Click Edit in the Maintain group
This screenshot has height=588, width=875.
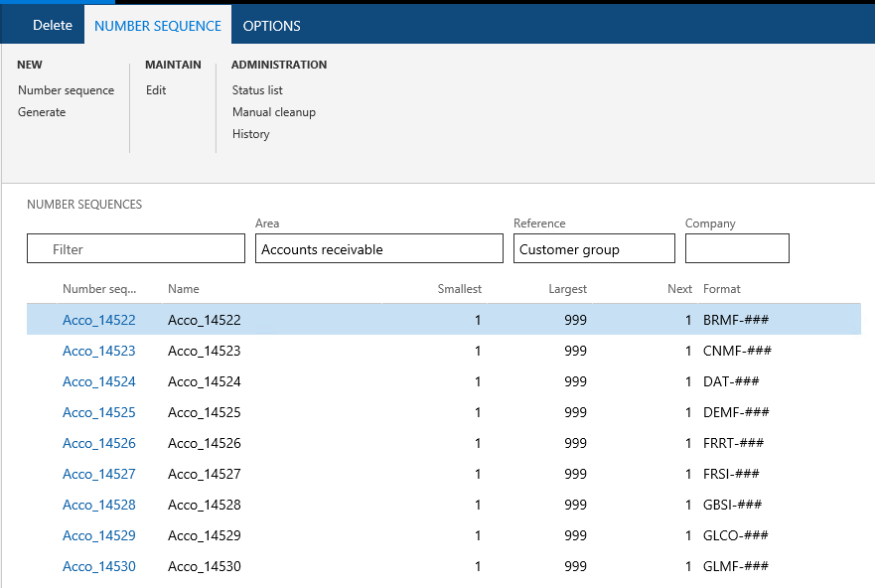pyautogui.click(x=156, y=90)
